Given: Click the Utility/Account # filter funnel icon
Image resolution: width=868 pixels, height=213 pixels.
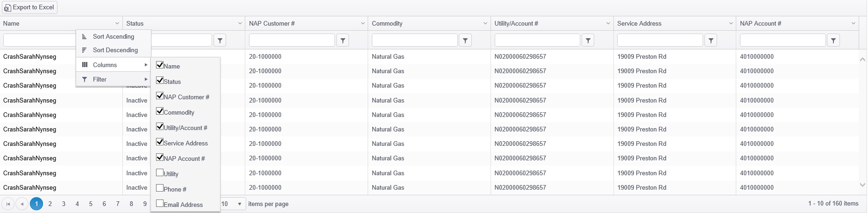Looking at the screenshot, I should pos(588,41).
